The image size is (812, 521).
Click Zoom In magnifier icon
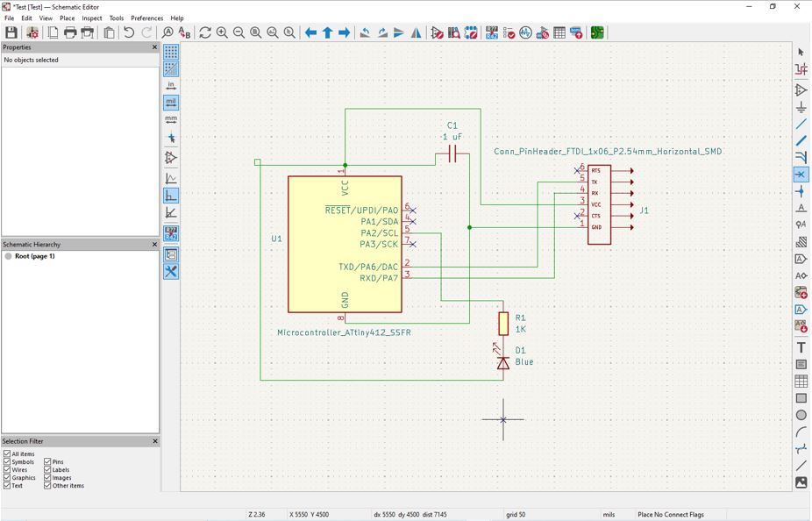coord(222,32)
